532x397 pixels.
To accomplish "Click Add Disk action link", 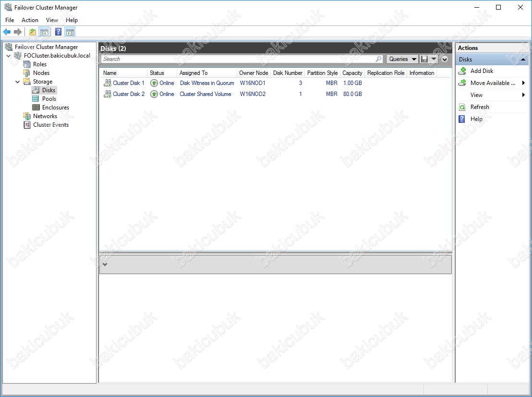I will point(482,71).
